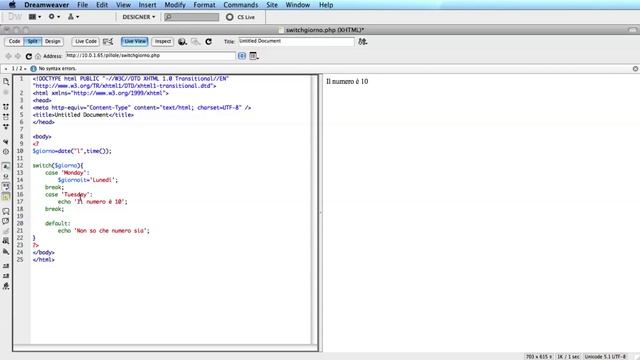Open the Extend Dreamweaver gear dropdown
This screenshot has width=640, height=360.
tap(54, 17)
